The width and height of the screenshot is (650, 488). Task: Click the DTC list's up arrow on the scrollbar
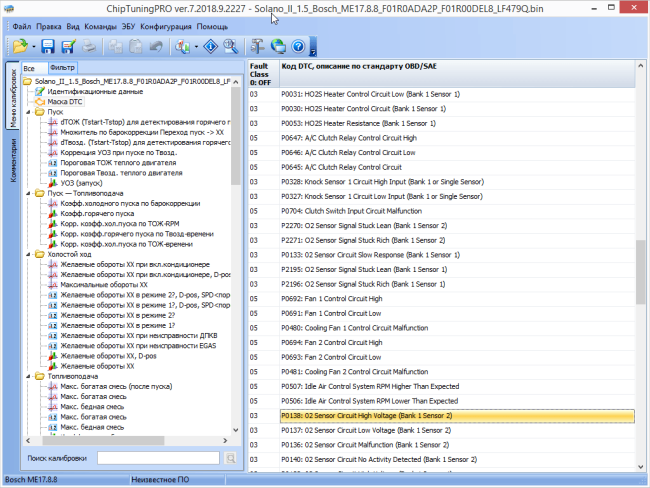point(640,66)
